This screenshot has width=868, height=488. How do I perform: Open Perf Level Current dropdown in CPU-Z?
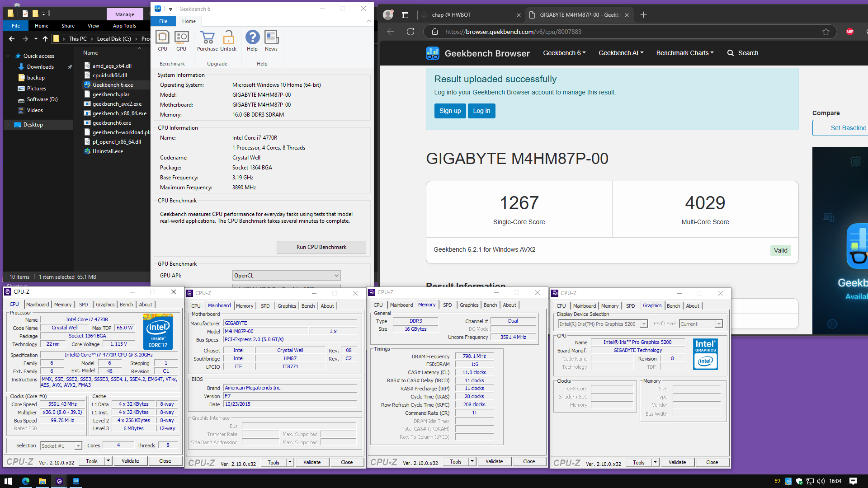pos(701,324)
